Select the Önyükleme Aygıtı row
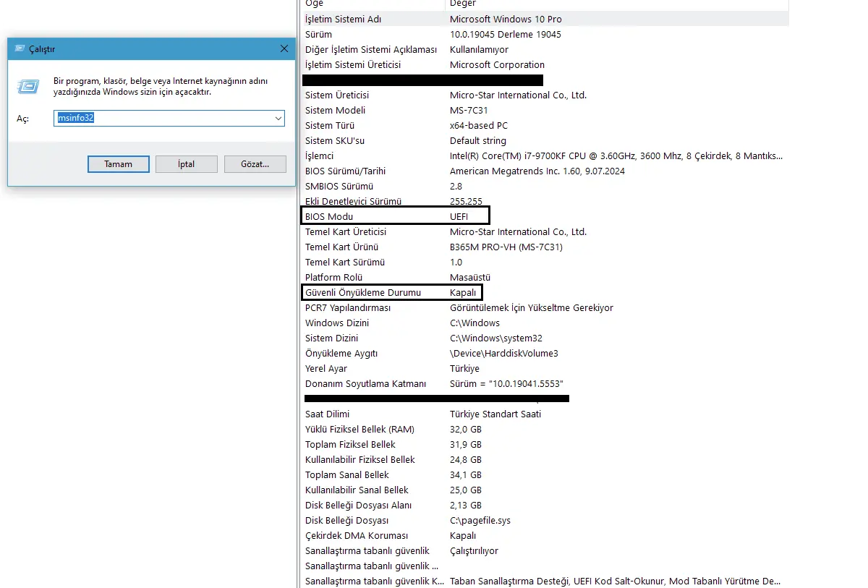The height and width of the screenshot is (588, 868). click(x=545, y=353)
